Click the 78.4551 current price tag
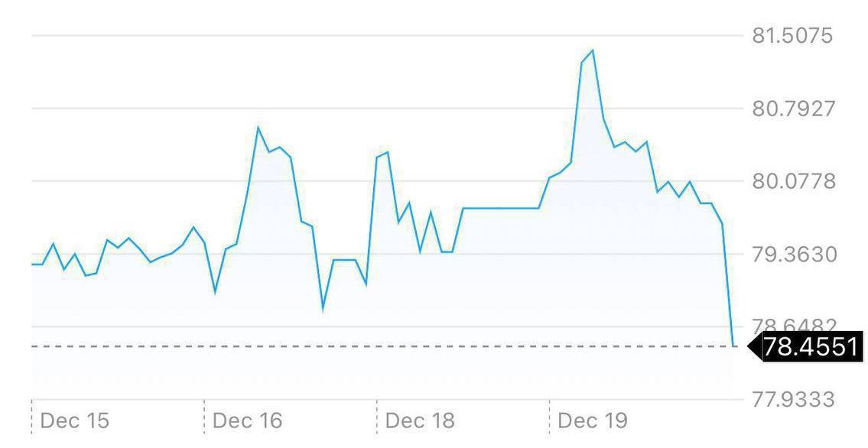 [810, 346]
